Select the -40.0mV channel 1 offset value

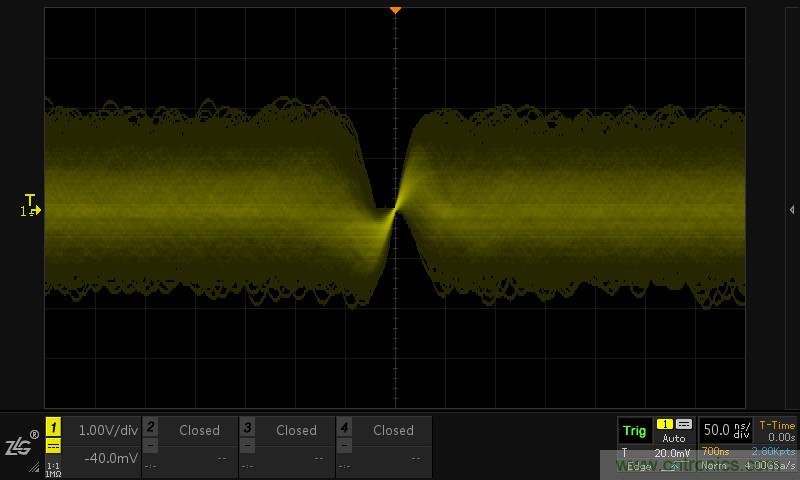point(110,458)
